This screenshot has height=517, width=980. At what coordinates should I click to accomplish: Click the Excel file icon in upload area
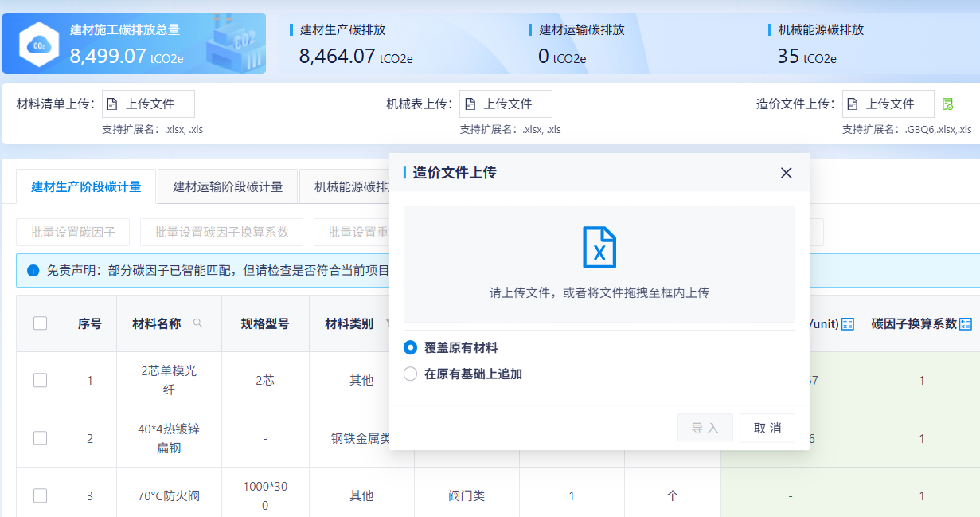tap(599, 247)
